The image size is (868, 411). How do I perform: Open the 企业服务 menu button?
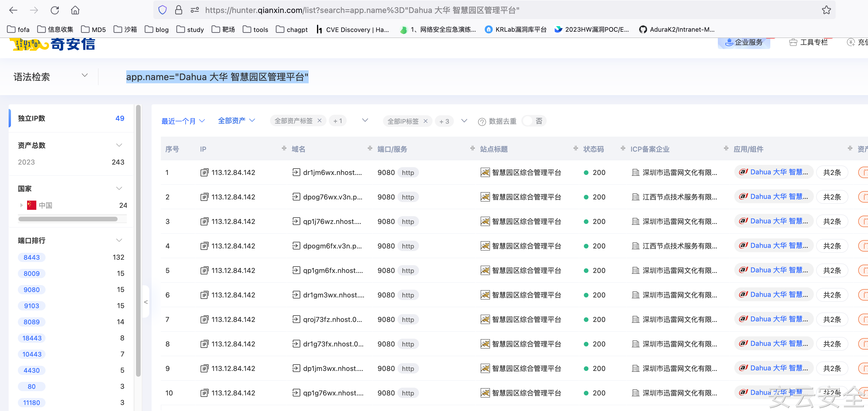tap(744, 42)
